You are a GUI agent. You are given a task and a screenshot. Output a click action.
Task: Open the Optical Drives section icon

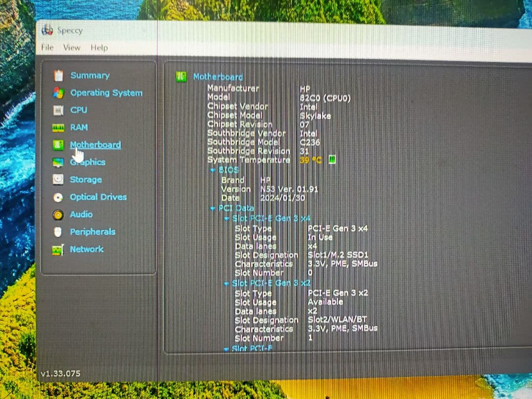[x=59, y=197]
